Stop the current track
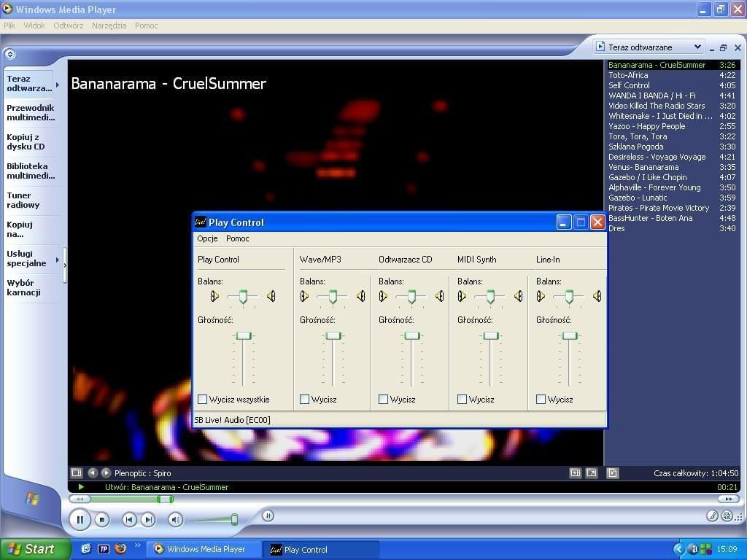This screenshot has height=560, width=747. (102, 519)
